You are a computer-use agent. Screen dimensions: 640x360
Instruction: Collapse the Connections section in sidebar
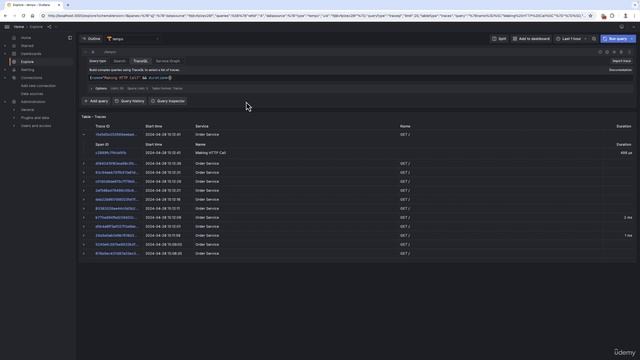tap(5, 78)
